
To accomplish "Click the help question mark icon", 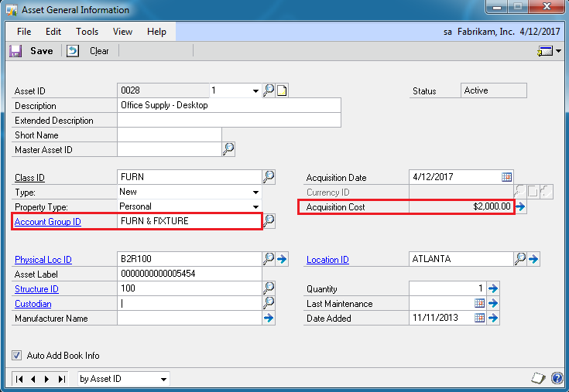I will [557, 378].
